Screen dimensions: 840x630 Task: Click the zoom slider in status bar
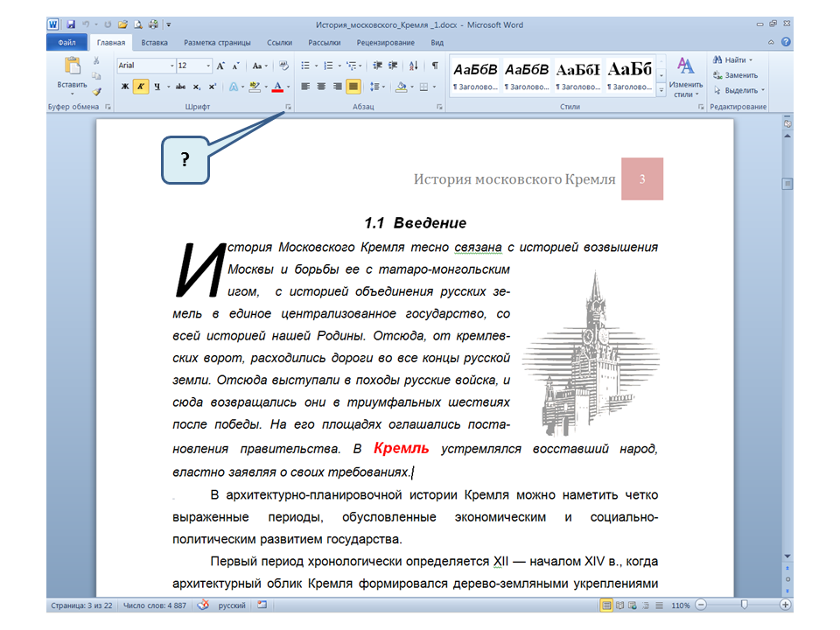point(744,605)
